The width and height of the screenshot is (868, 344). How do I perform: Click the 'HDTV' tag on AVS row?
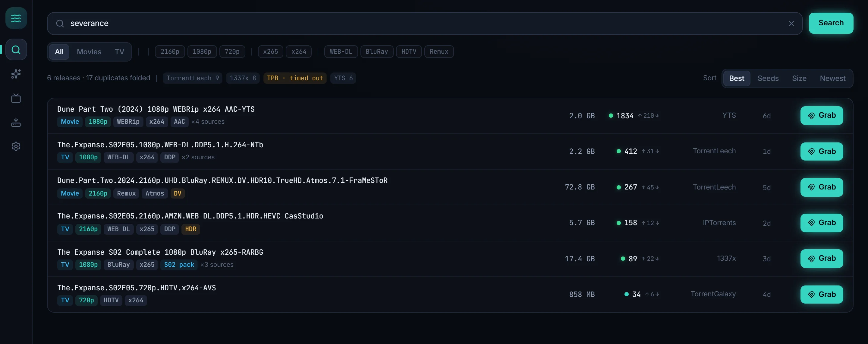[111, 301]
